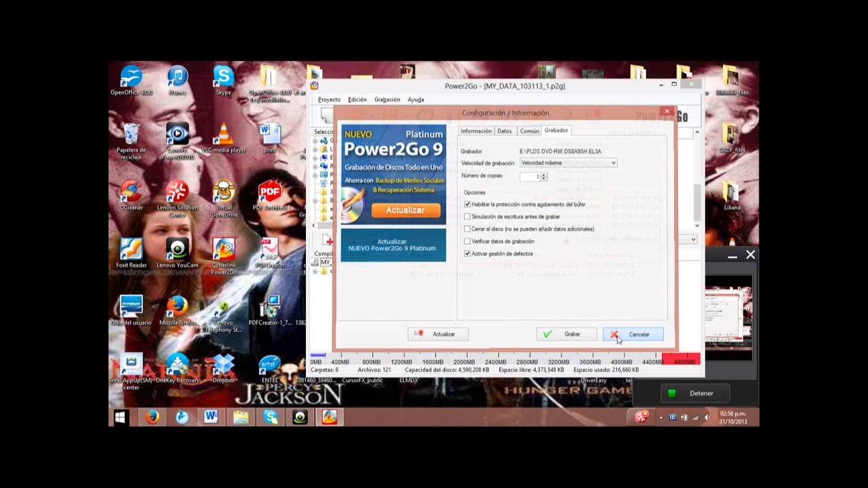Open Papelera de reciclaje icon
Viewport: 868px width, 488px height.
click(x=131, y=140)
